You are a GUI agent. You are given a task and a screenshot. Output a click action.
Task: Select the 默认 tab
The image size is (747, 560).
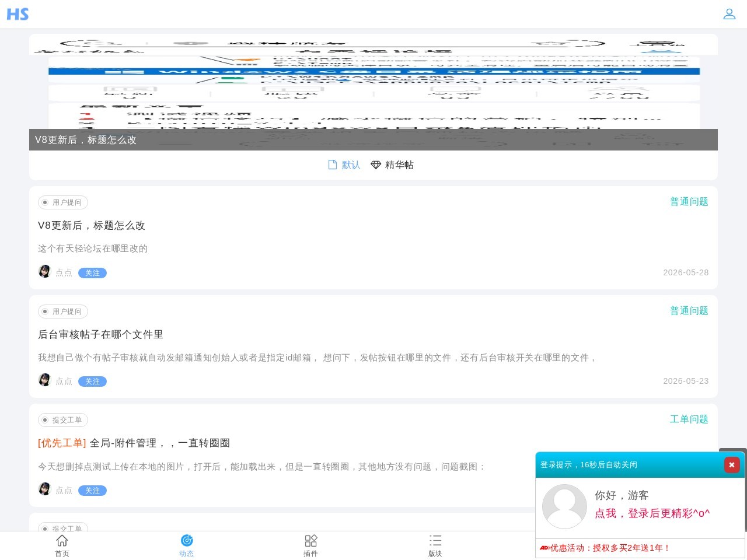(344, 165)
